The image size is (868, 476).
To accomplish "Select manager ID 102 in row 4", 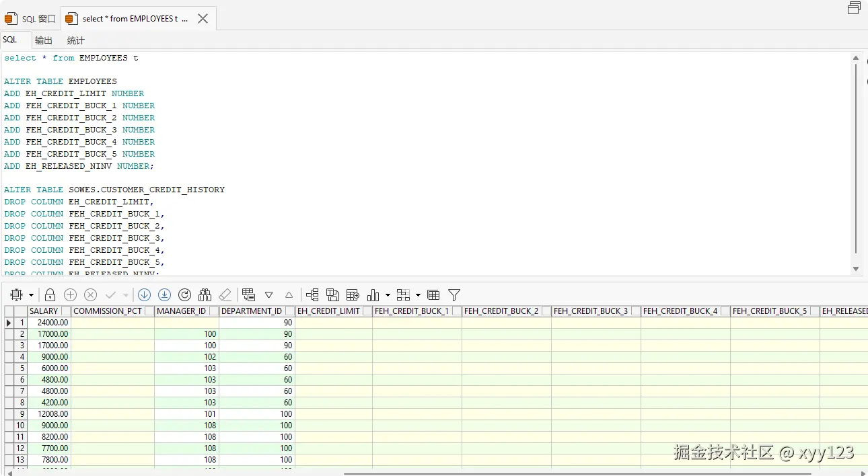I will 187,357.
